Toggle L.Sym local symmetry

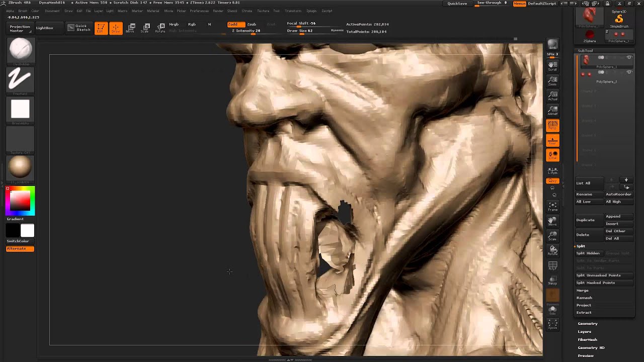click(552, 171)
